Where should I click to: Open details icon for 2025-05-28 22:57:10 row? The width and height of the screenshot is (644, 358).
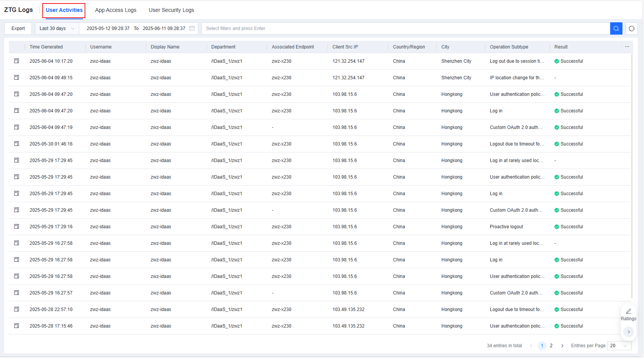[x=17, y=309]
